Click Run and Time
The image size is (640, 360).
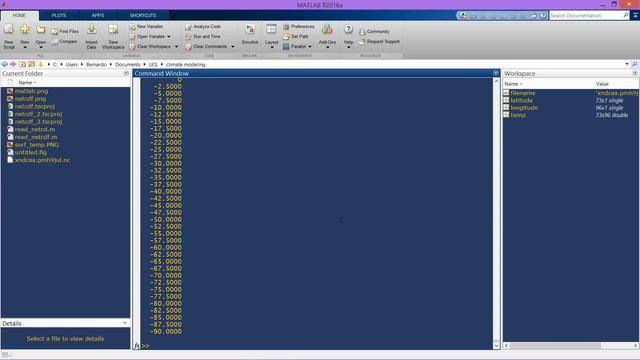point(203,36)
